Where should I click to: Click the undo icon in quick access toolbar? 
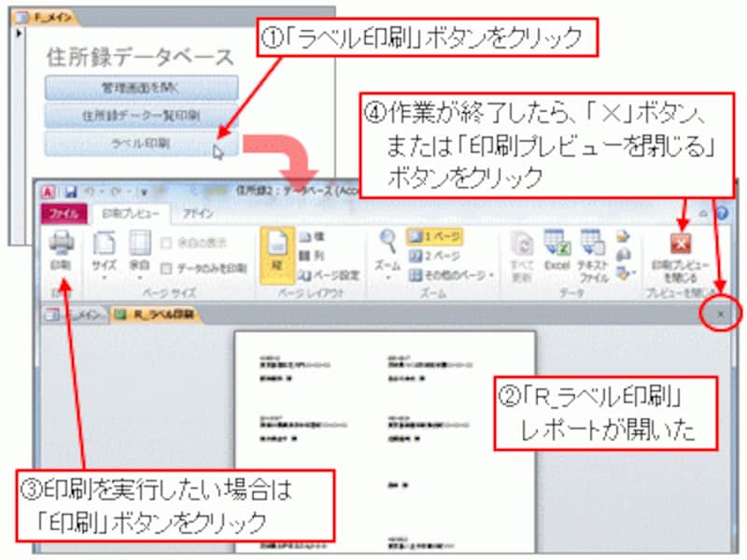90,192
